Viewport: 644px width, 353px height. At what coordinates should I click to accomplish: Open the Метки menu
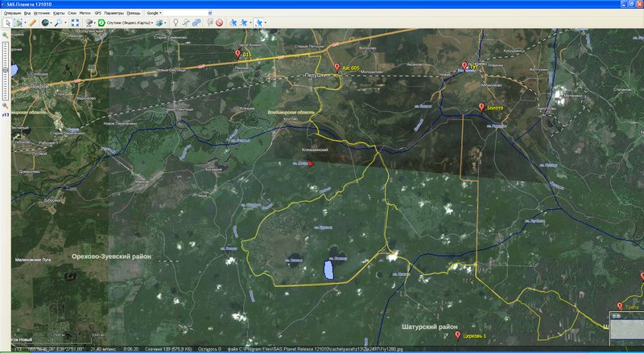pyautogui.click(x=85, y=14)
